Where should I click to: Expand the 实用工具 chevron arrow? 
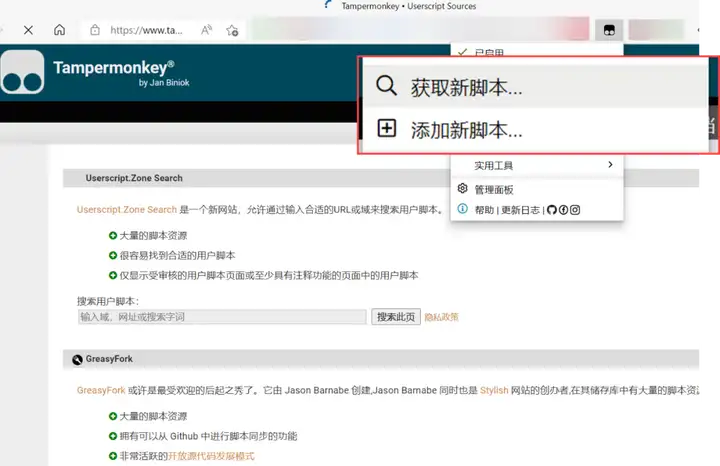click(610, 164)
